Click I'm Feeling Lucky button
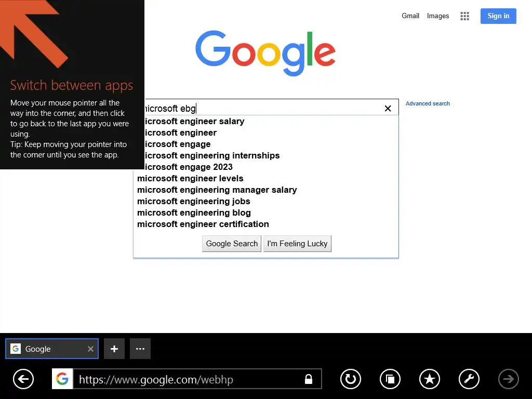The width and height of the screenshot is (532, 399). 297,244
